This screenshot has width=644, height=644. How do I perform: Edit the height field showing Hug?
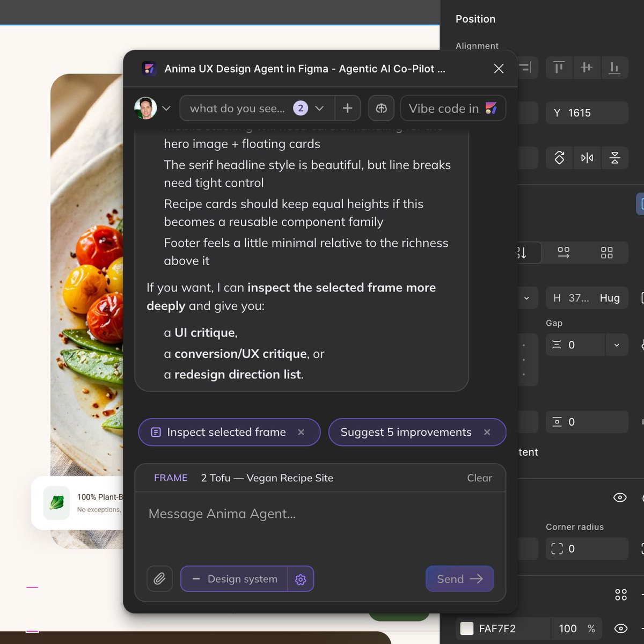pyautogui.click(x=587, y=298)
